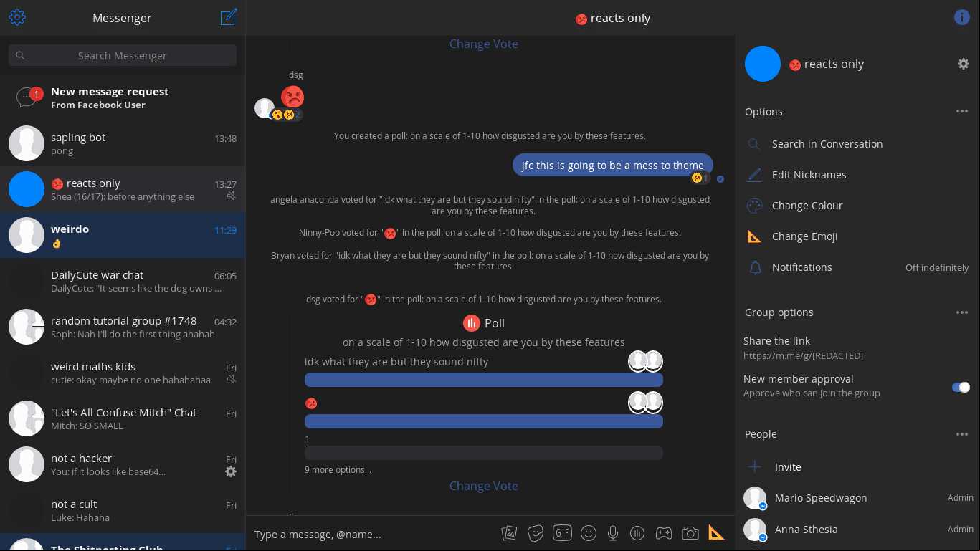The width and height of the screenshot is (980, 551).
Task: Click the Search Messenger field
Action: (x=123, y=55)
